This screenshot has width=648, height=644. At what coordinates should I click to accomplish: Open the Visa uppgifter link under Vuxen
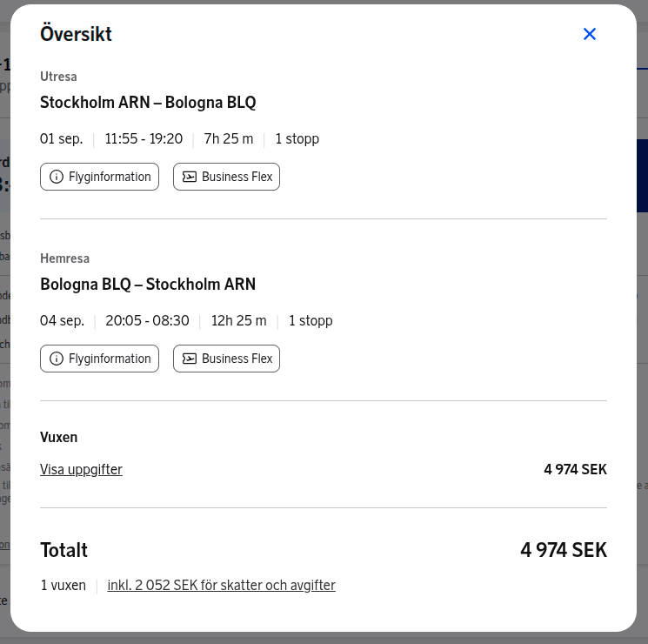pyautogui.click(x=81, y=469)
